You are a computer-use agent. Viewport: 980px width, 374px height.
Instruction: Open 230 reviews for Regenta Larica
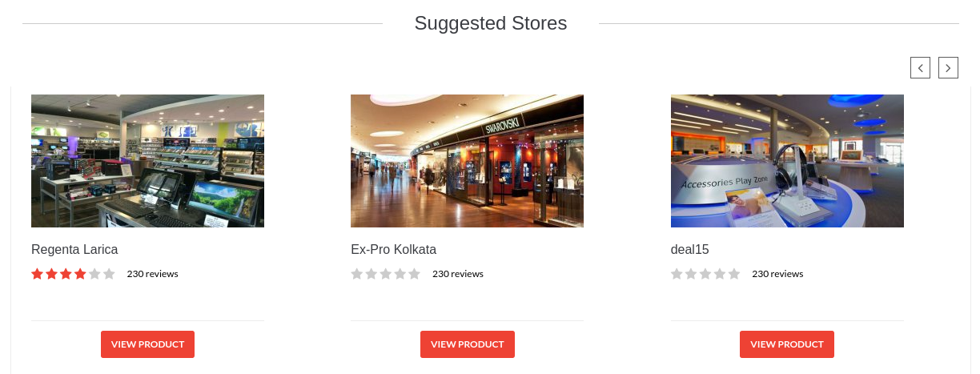[153, 274]
